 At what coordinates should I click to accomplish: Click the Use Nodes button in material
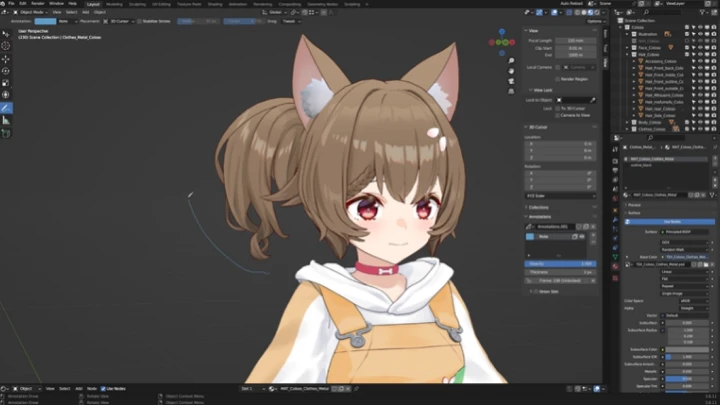click(669, 222)
